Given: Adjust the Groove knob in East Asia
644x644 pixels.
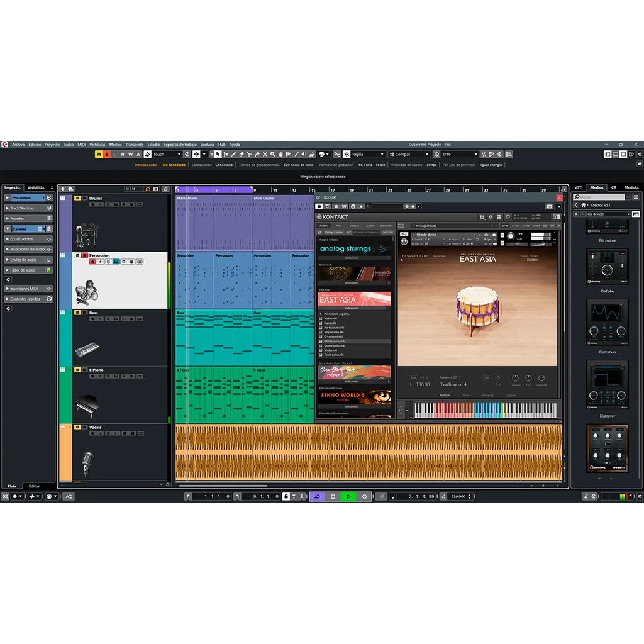Looking at the screenshot, I should tap(515, 378).
